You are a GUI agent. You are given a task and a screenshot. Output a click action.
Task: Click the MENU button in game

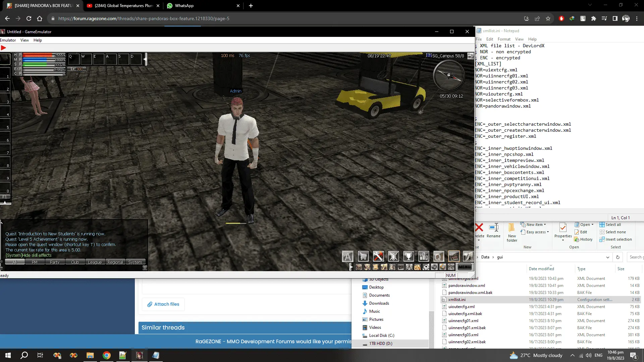point(465,267)
